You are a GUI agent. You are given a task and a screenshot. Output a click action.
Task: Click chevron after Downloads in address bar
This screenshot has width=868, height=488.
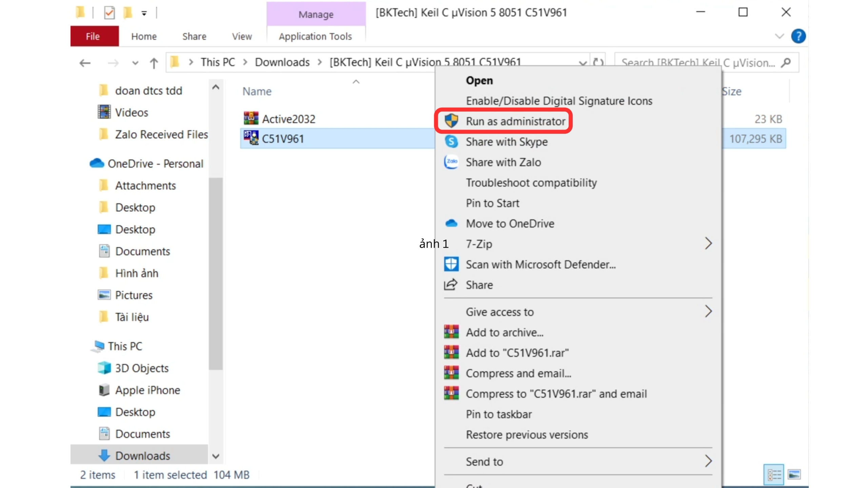tap(319, 62)
